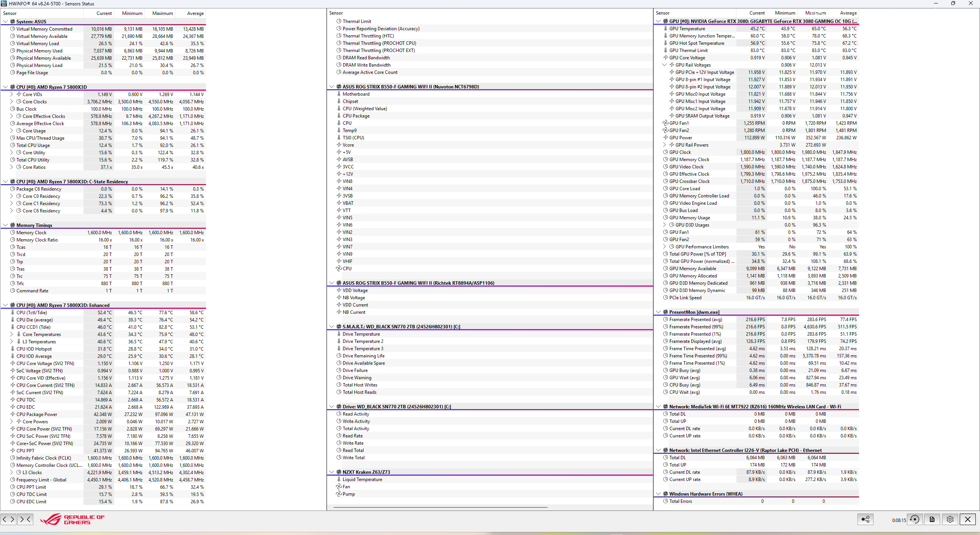The width and height of the screenshot is (980, 535).
Task: Click the left pane Average column header
Action: (x=190, y=13)
